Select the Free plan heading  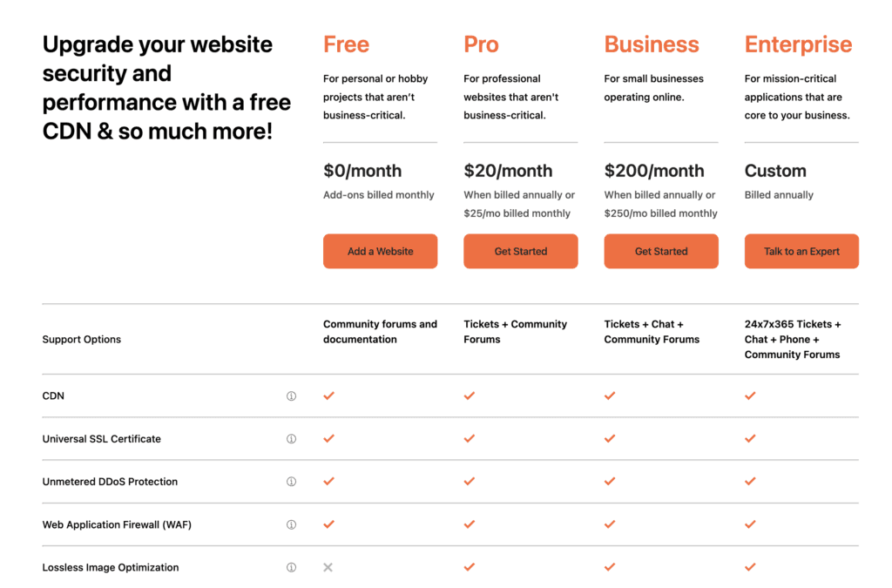[347, 44]
